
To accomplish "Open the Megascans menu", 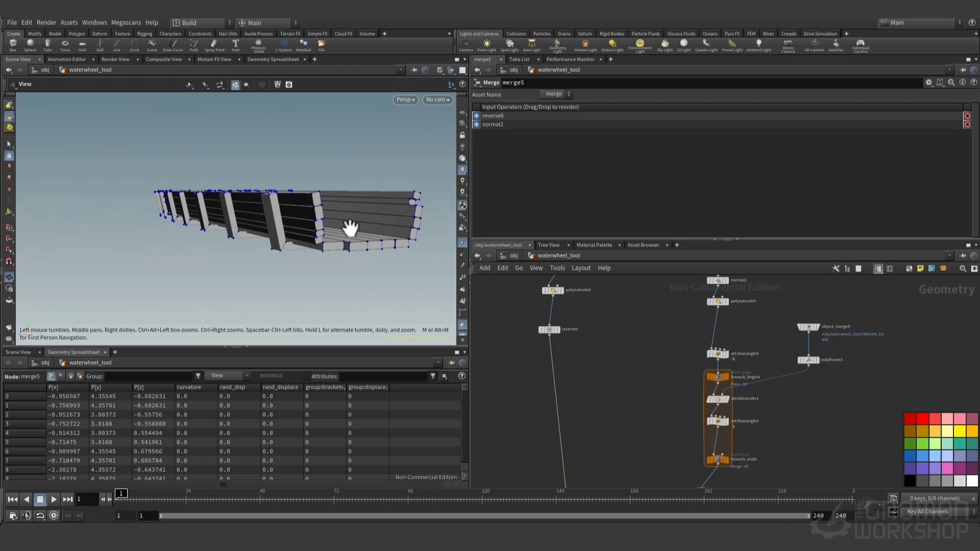I will click(x=126, y=22).
